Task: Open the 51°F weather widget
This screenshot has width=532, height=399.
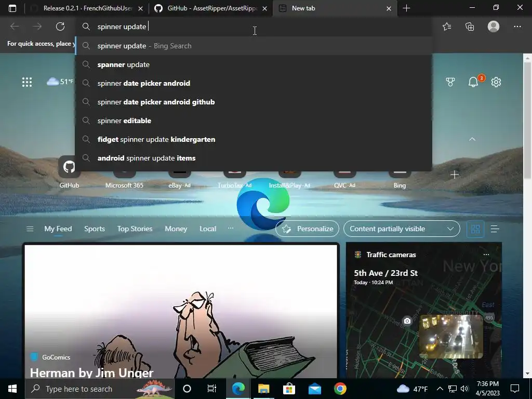Action: pos(60,82)
